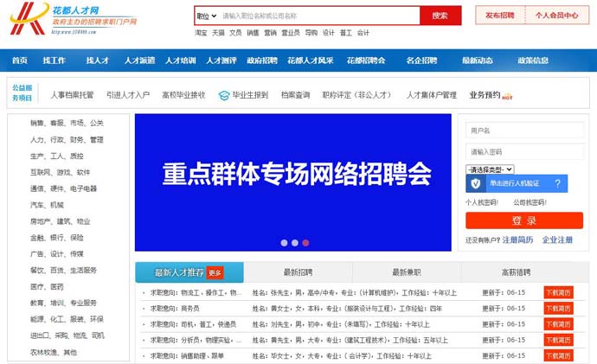
Task: Open the 人事档案托管 service link
Action: click(72, 95)
